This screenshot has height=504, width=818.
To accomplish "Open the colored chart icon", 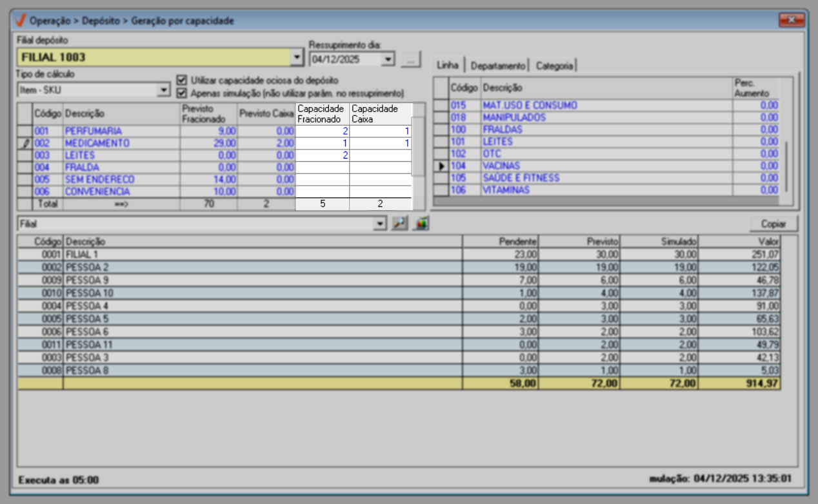I will click(x=421, y=224).
